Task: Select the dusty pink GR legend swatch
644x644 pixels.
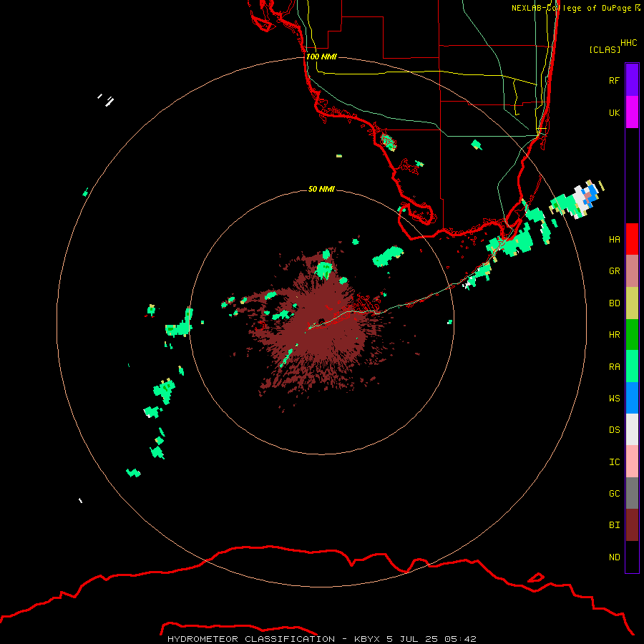Action: tap(632, 271)
